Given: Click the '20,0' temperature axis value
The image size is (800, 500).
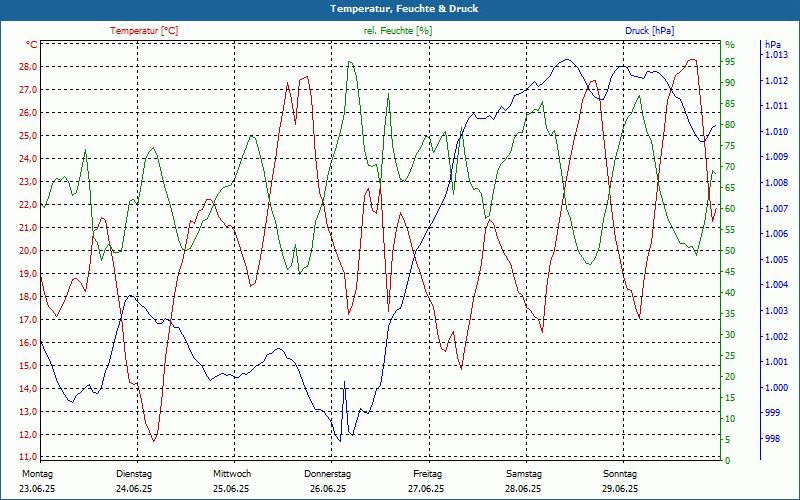Looking at the screenshot, I should click(x=28, y=251).
